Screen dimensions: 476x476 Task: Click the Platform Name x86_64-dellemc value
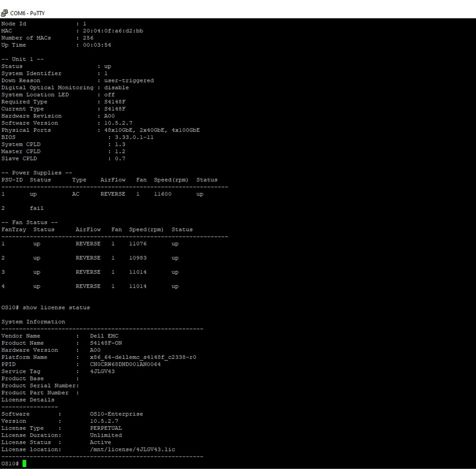click(143, 357)
